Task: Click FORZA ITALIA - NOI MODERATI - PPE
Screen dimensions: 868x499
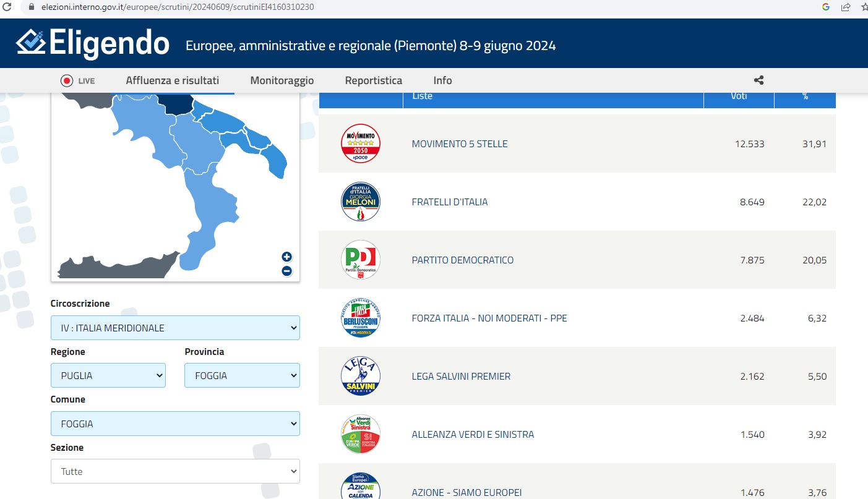Action: pos(489,318)
